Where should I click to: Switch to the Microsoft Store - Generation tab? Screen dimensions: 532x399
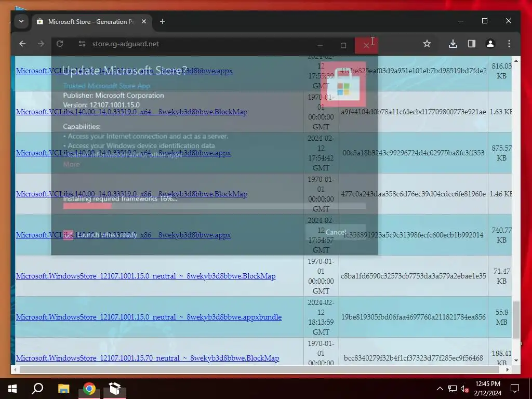tap(90, 21)
